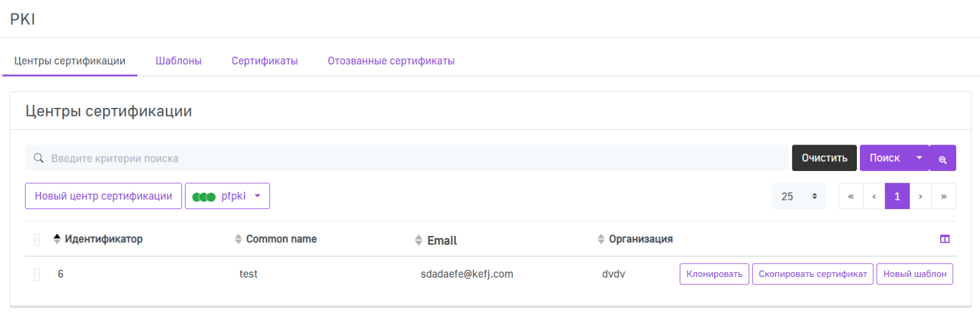Click the Новый центр сертификации button
980x312 pixels.
[x=104, y=196]
